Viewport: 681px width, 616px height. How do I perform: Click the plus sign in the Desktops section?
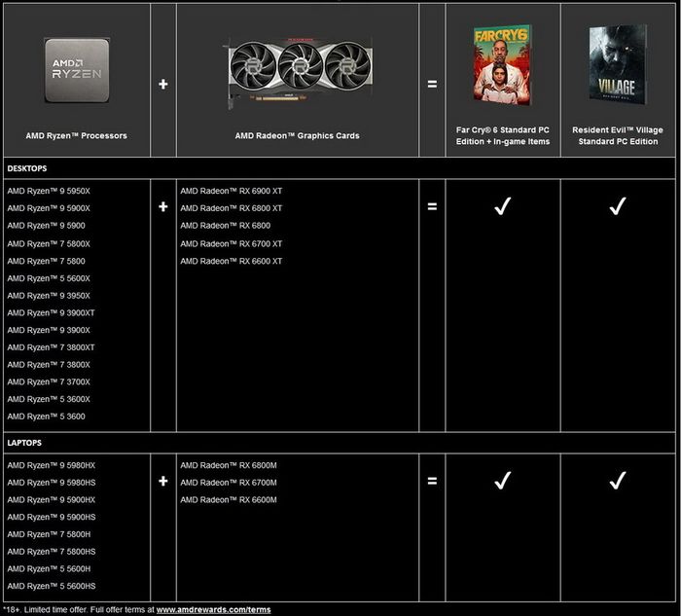pyautogui.click(x=162, y=206)
